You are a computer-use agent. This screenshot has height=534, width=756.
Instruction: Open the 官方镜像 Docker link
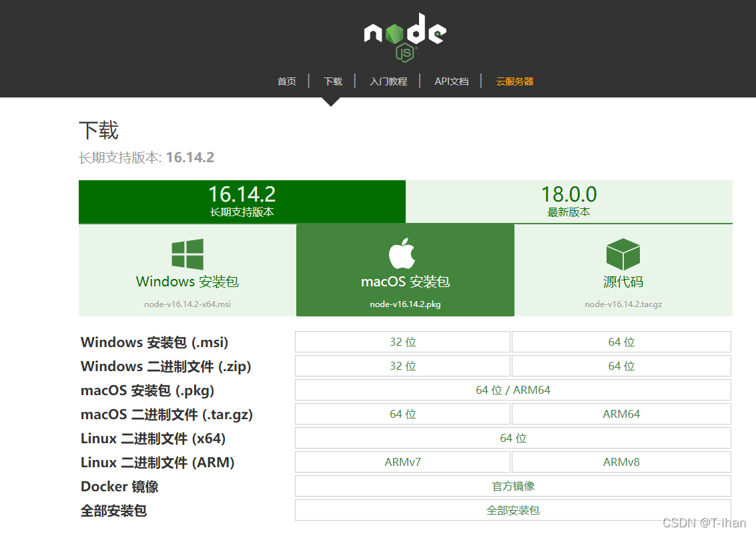tap(513, 486)
